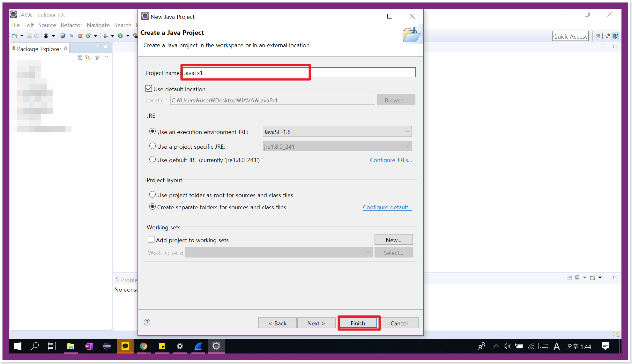632x364 pixels.
Task: Open the Windows notification center icon
Action: click(605, 346)
